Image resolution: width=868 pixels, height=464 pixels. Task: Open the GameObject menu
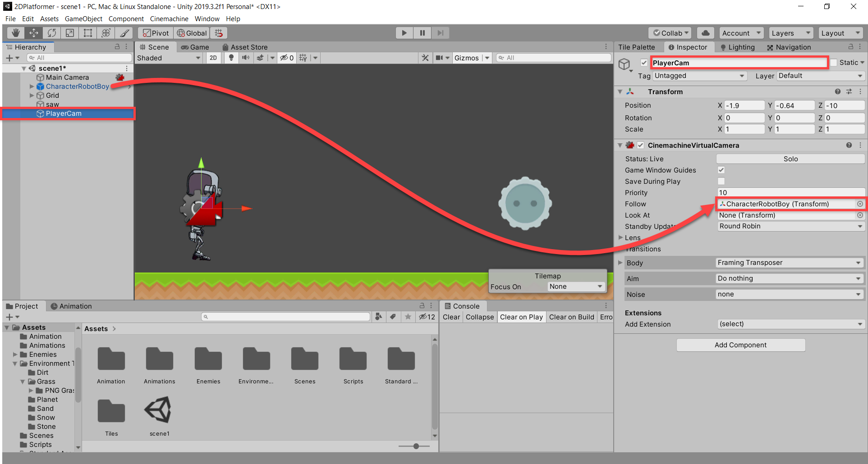[x=83, y=19]
